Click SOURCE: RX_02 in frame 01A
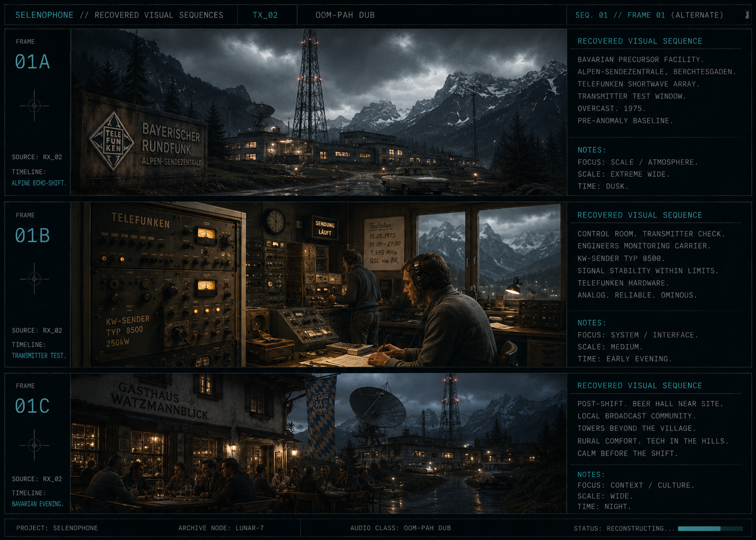Image resolution: width=756 pixels, height=540 pixels. [37, 157]
